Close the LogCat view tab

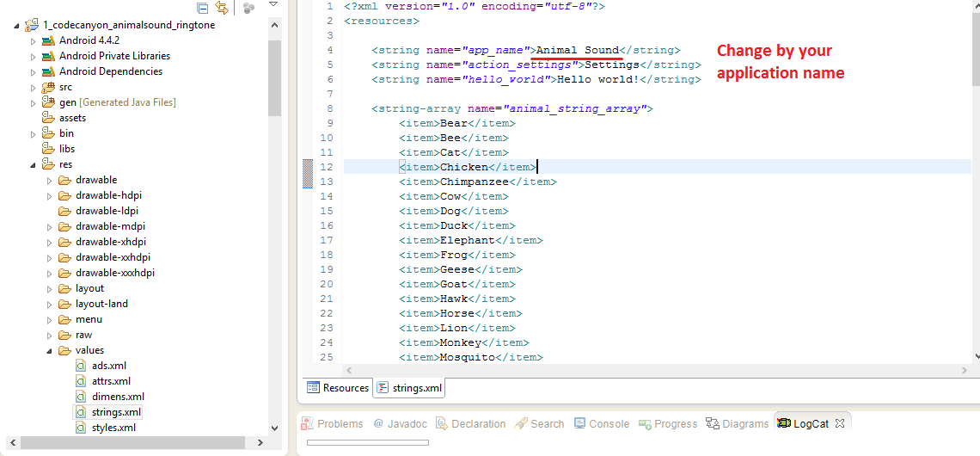pyautogui.click(x=840, y=423)
